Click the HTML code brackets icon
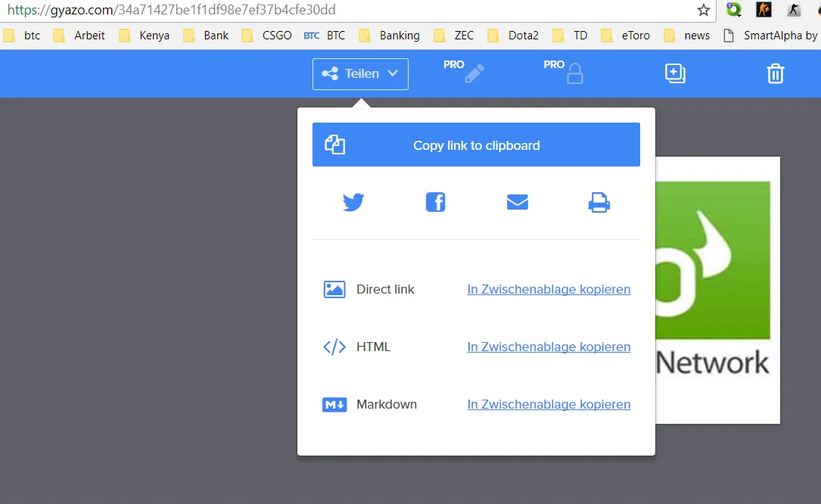This screenshot has width=821, height=504. [334, 347]
